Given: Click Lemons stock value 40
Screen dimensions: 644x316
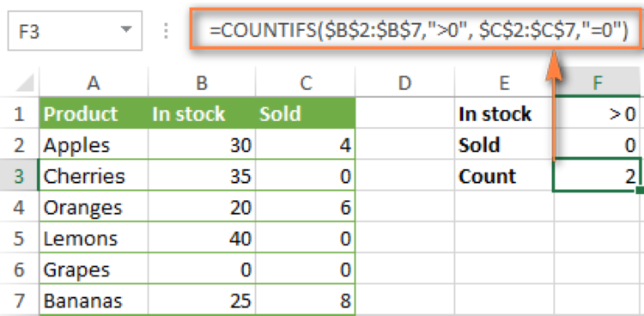Looking at the screenshot, I should tap(202, 238).
